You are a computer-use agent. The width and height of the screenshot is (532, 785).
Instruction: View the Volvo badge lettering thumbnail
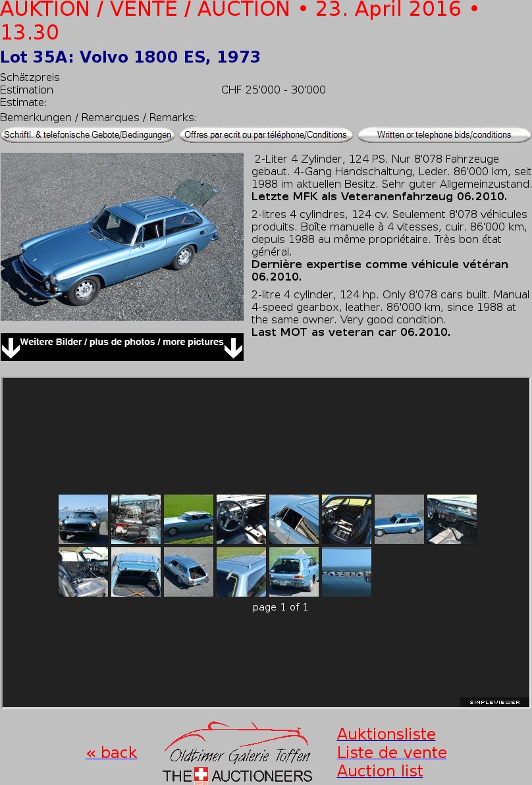pyautogui.click(x=347, y=572)
